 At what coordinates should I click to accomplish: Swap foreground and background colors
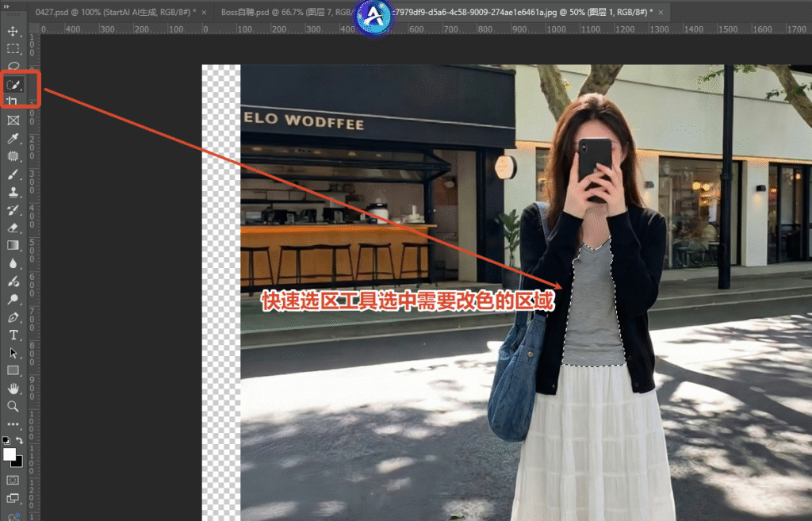19,441
